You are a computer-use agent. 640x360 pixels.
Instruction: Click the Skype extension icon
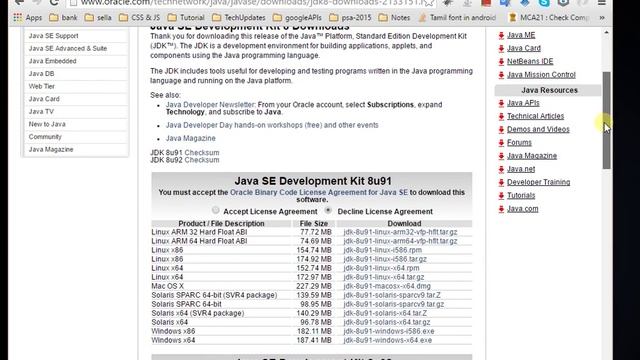click(x=544, y=3)
